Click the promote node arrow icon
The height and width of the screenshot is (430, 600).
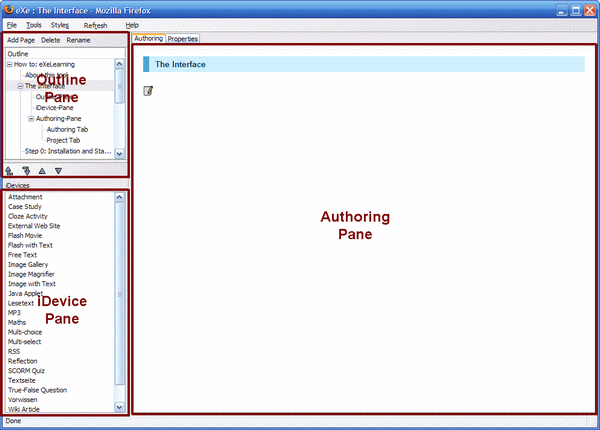click(x=10, y=171)
